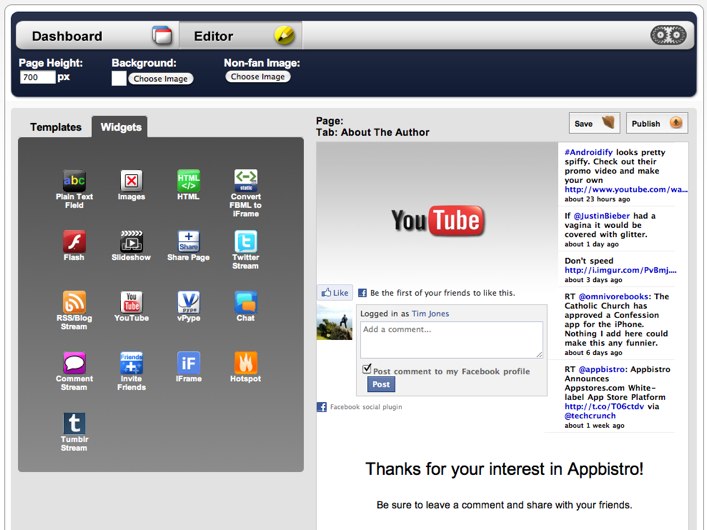707x530 pixels.
Task: Open the @techcrunch mention link
Action: [x=590, y=416]
